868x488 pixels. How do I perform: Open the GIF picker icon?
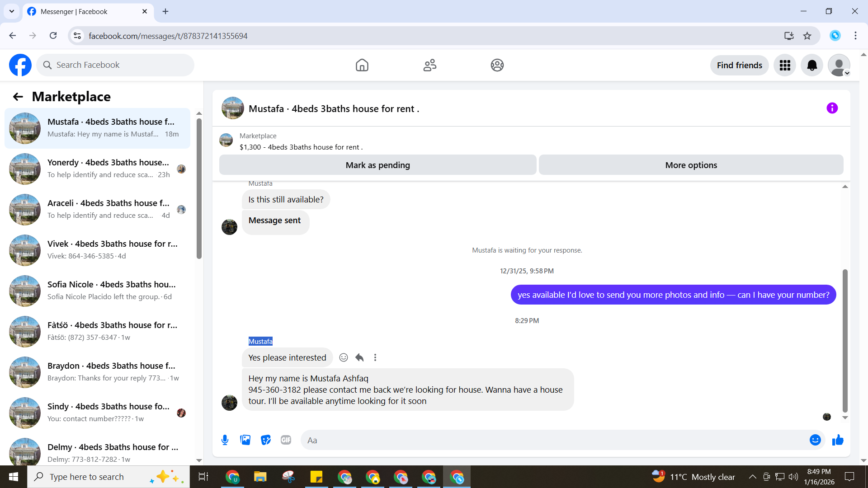point(286,440)
